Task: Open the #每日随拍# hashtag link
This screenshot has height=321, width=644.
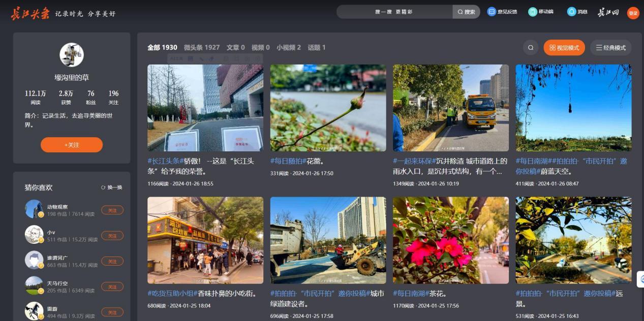Action: click(x=288, y=161)
